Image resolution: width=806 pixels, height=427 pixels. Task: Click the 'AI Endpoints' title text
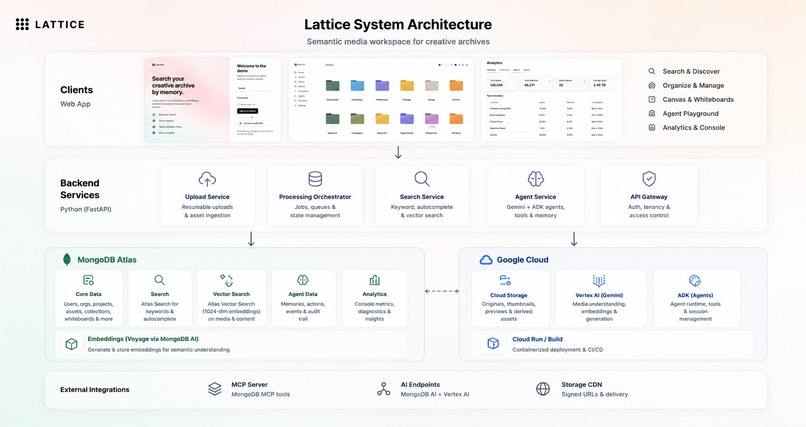point(420,384)
